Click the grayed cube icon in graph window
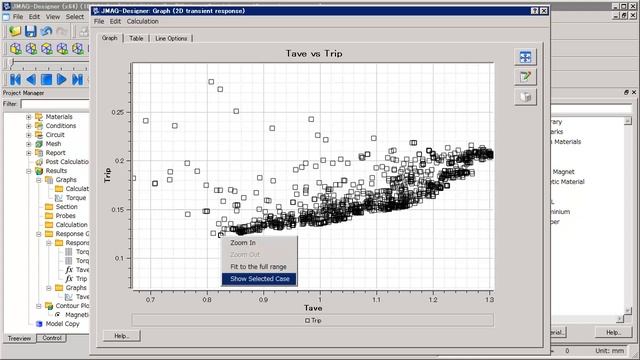 (x=525, y=97)
